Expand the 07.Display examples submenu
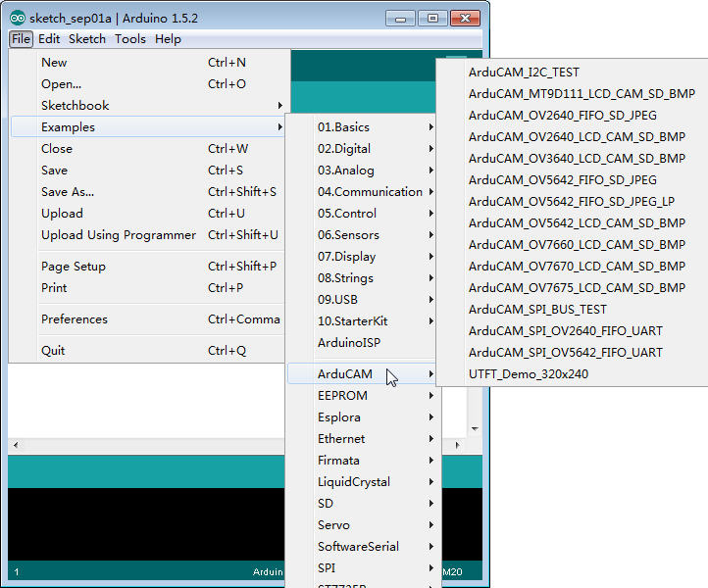This screenshot has height=588, width=708. click(x=362, y=257)
